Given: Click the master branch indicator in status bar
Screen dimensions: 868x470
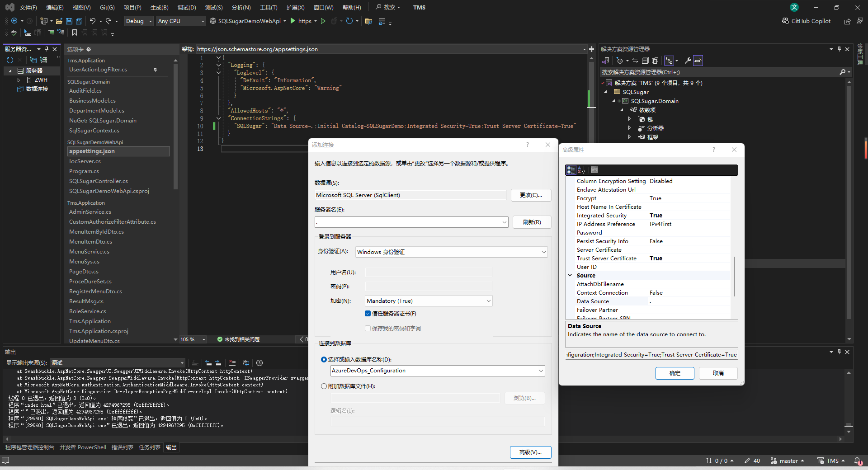Looking at the screenshot, I should [788, 461].
